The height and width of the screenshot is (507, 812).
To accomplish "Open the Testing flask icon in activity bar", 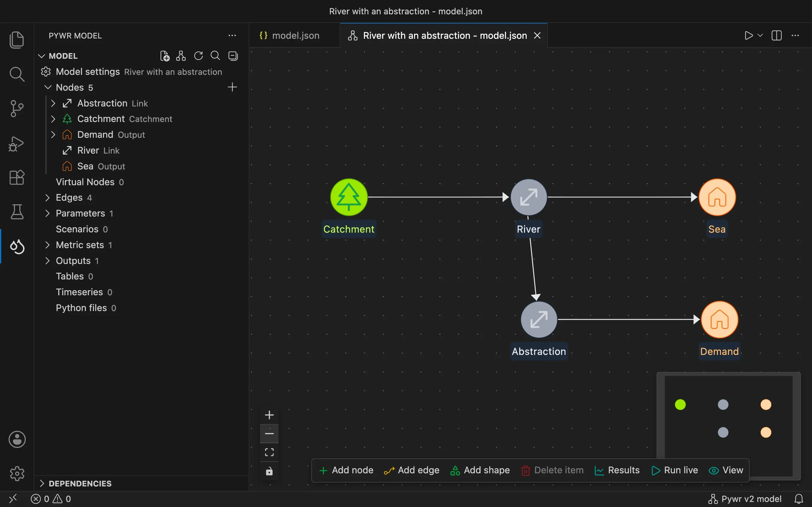I will (x=17, y=212).
